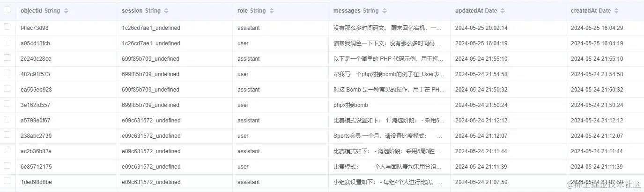Click the messages String column header
Image resolution: width=644 pixels, height=192 pixels.
tap(356, 11)
